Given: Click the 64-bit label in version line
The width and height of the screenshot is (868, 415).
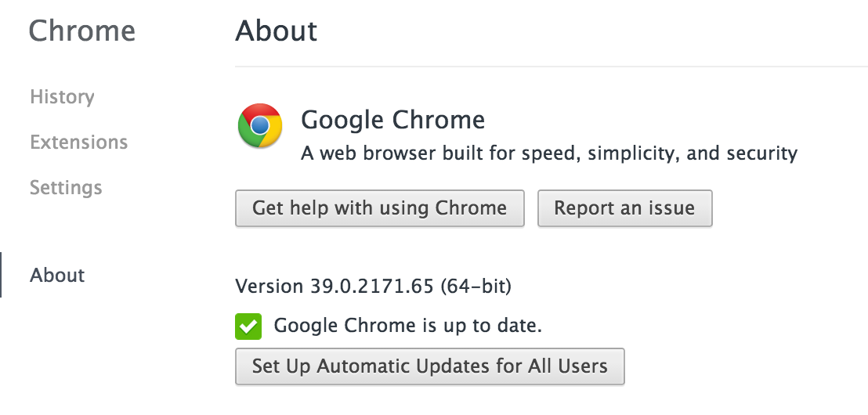Looking at the screenshot, I should pos(476,287).
